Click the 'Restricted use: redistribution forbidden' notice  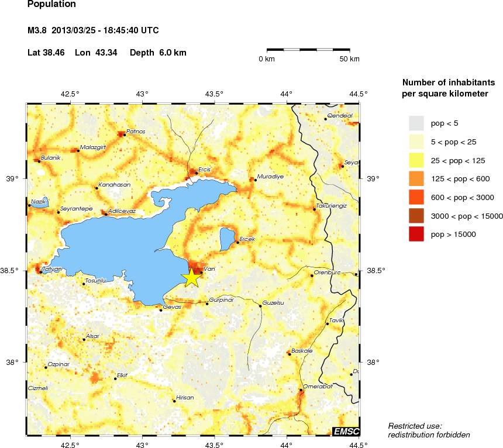point(429,430)
